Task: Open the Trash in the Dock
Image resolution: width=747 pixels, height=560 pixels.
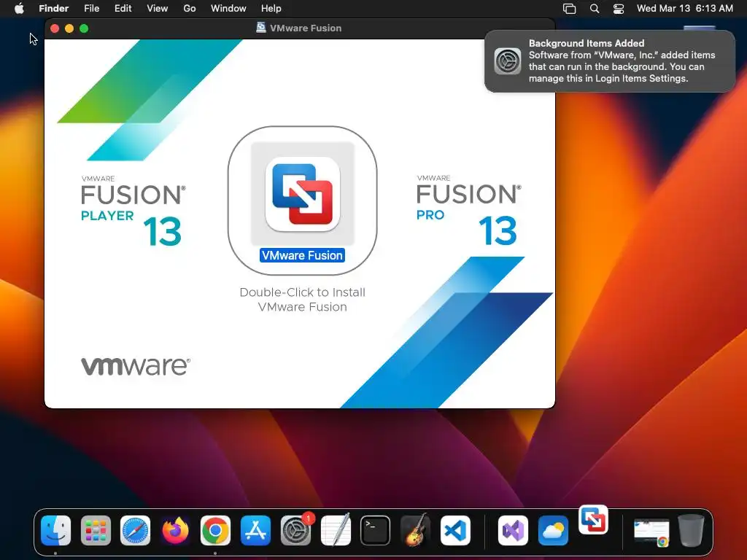Action: [691, 530]
